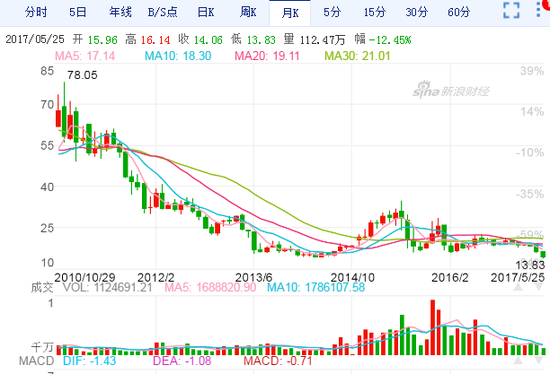Click the down triangle beside the volume panel
Viewport: 550px width, 374px height.
(539, 287)
